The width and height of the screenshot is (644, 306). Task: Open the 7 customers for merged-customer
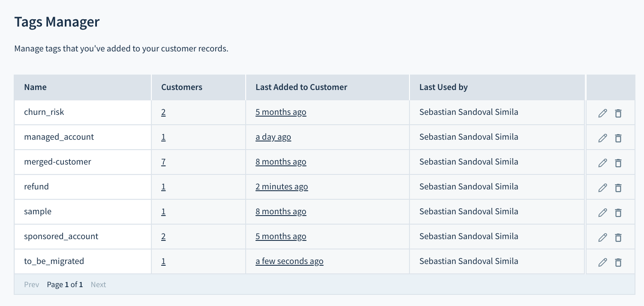163,162
